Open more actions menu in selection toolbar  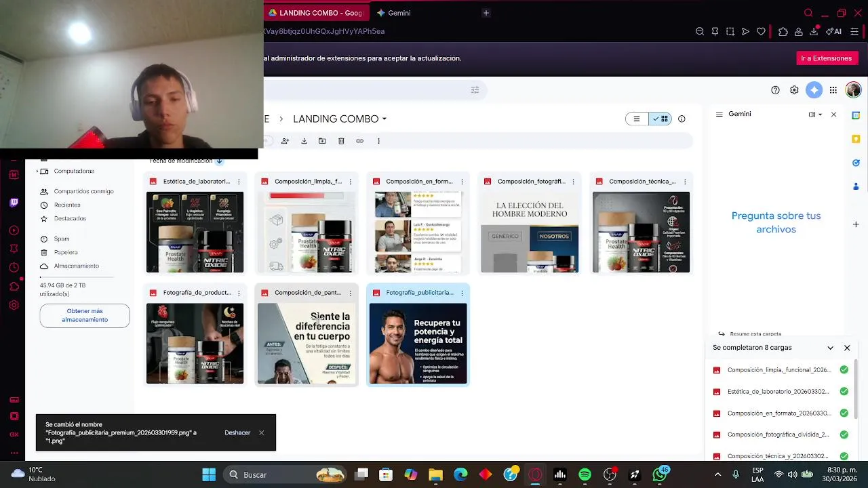[378, 141]
